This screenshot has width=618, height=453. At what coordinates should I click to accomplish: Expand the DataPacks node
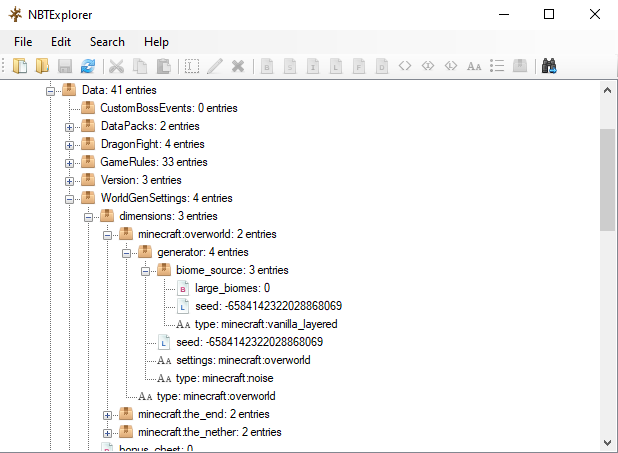point(69,127)
